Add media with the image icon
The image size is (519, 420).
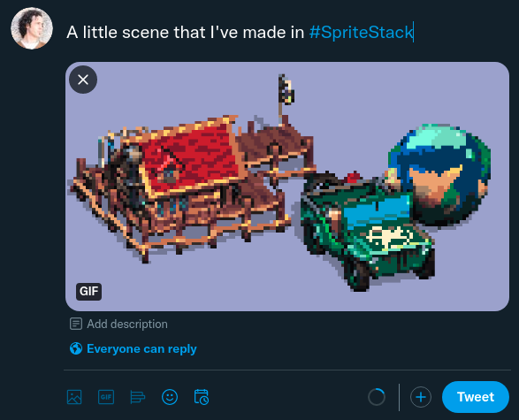(x=74, y=397)
